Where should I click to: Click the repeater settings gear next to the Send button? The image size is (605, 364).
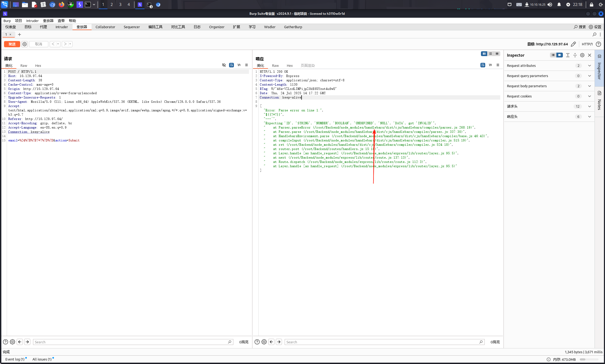(x=24, y=44)
